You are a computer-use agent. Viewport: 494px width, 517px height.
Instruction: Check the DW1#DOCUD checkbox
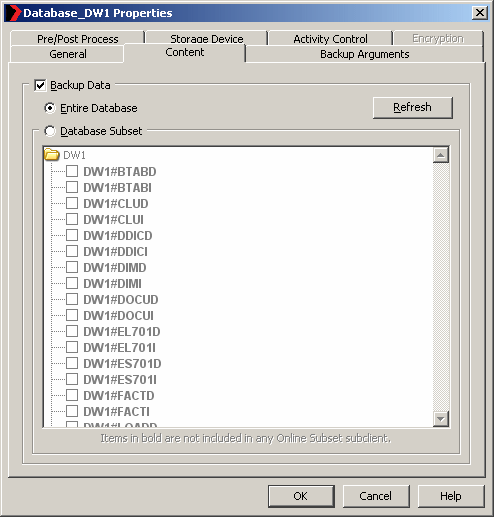coord(72,299)
